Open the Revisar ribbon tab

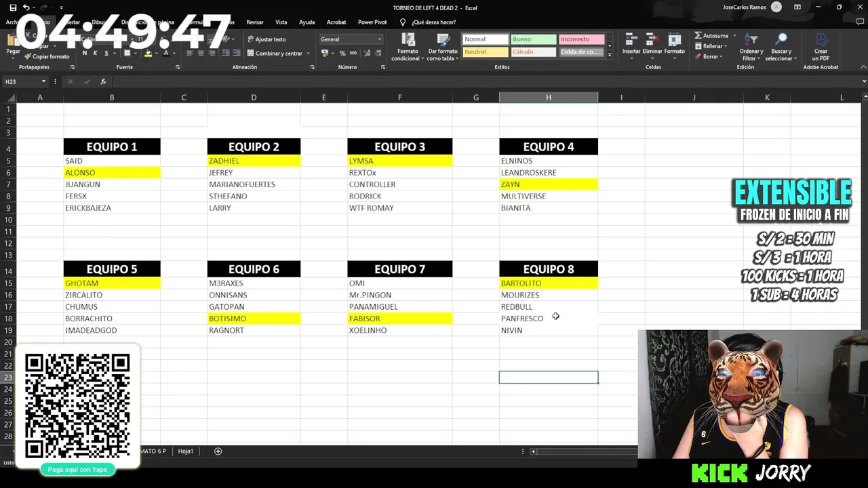click(x=255, y=22)
